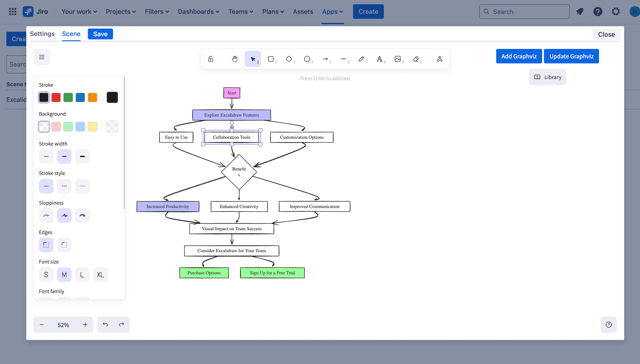Select the Rectangle tool

(271, 59)
